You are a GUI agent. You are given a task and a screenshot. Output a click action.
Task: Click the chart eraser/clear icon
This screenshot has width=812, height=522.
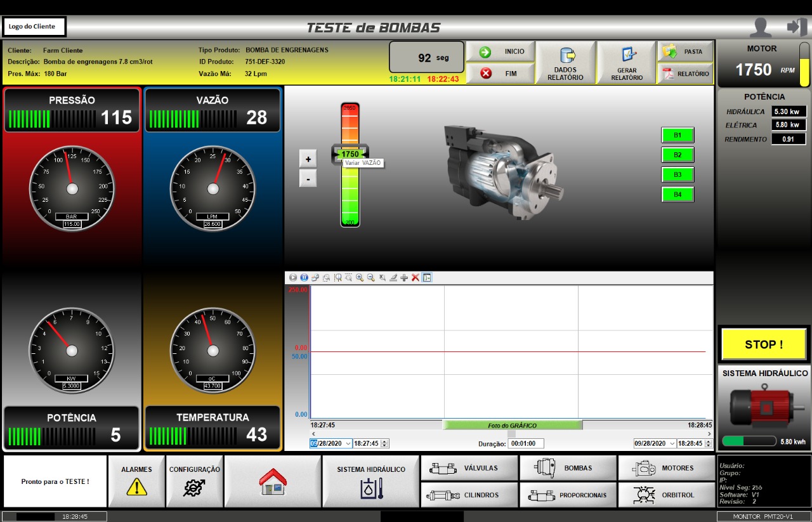[393, 277]
